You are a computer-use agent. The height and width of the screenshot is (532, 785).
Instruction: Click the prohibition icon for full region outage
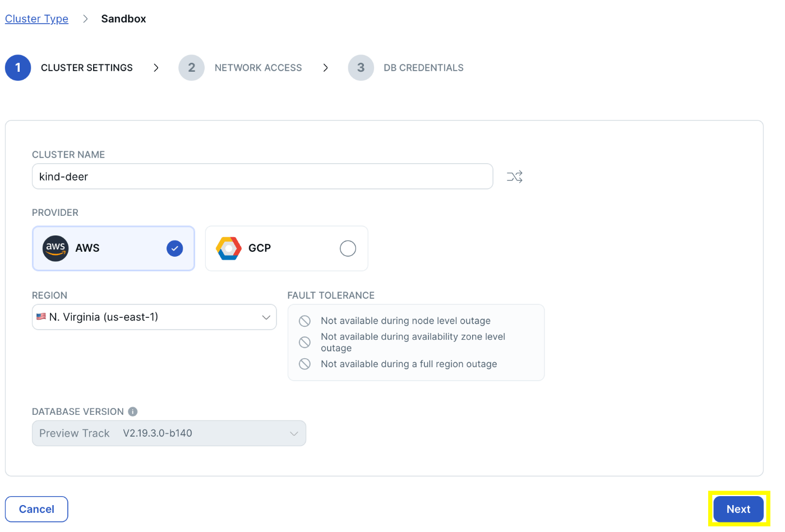coord(304,364)
